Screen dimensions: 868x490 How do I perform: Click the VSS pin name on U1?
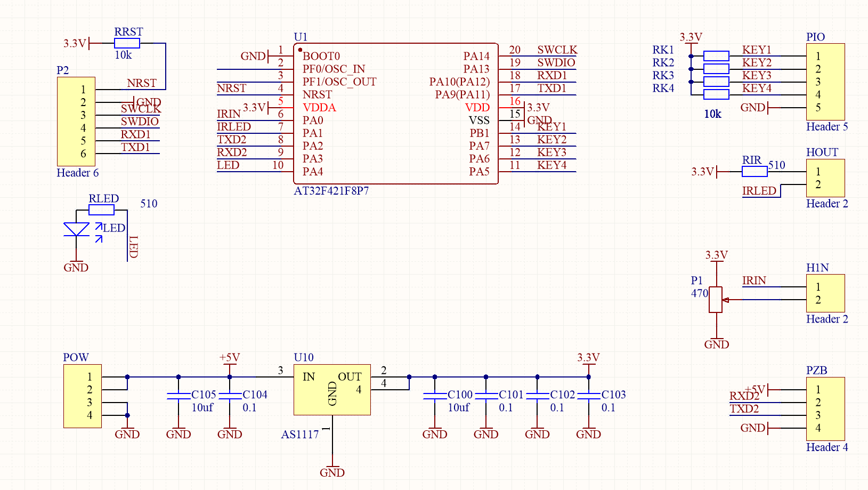click(x=479, y=120)
